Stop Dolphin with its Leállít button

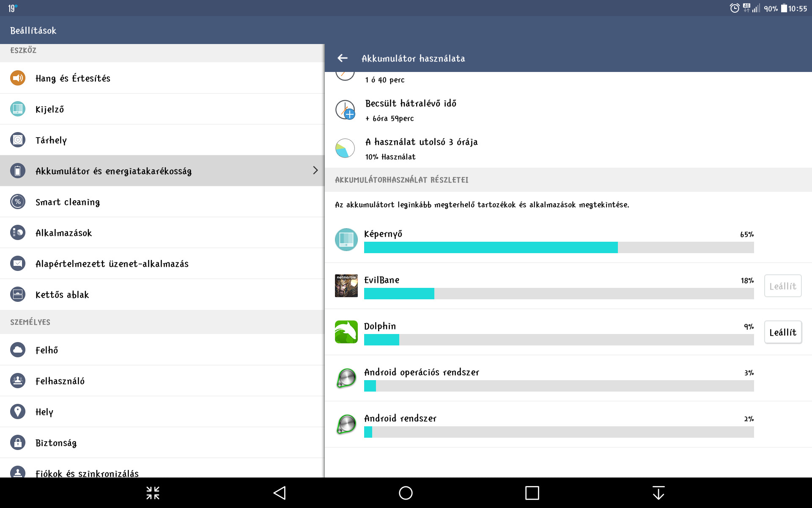[x=783, y=332]
